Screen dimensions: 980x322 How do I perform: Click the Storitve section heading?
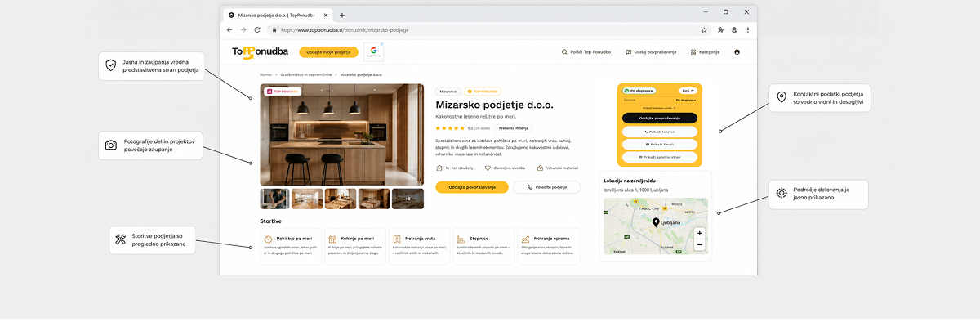(270, 221)
